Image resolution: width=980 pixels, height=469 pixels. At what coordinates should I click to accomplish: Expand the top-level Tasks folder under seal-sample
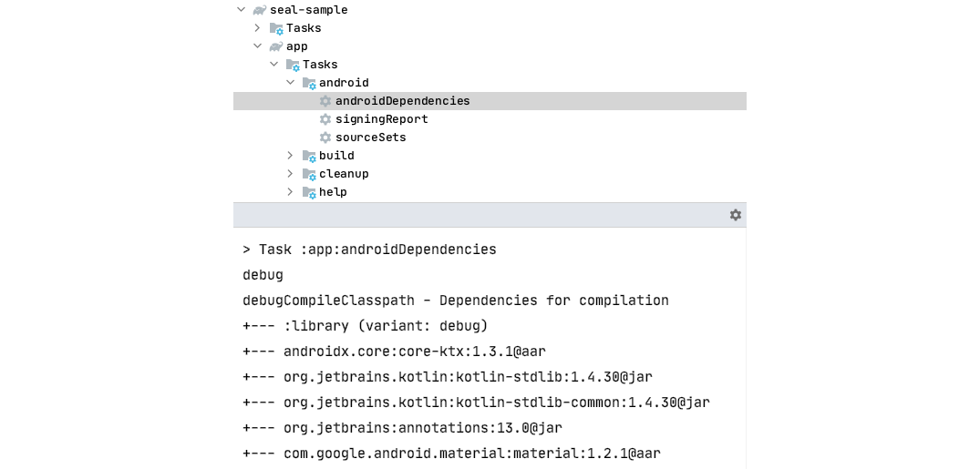(257, 27)
